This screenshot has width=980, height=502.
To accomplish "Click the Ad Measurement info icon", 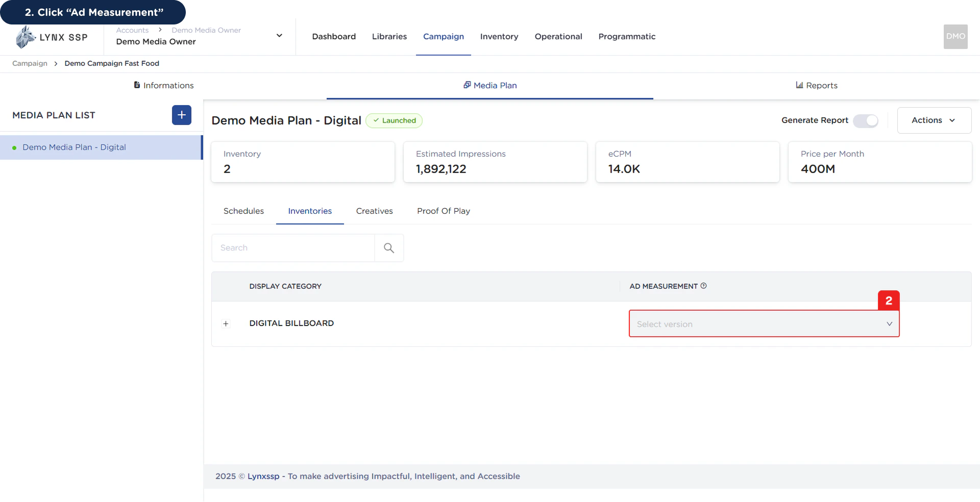I will tap(703, 286).
